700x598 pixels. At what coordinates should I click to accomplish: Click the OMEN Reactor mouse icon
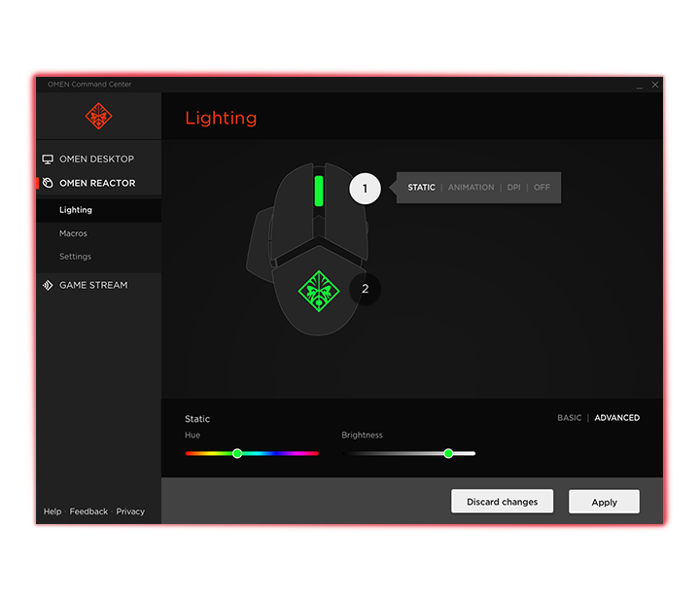48,183
